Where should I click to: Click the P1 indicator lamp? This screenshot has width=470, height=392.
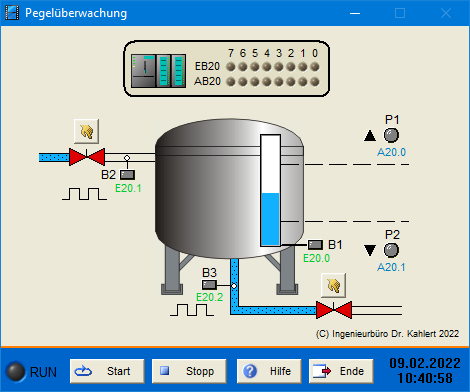click(x=391, y=135)
